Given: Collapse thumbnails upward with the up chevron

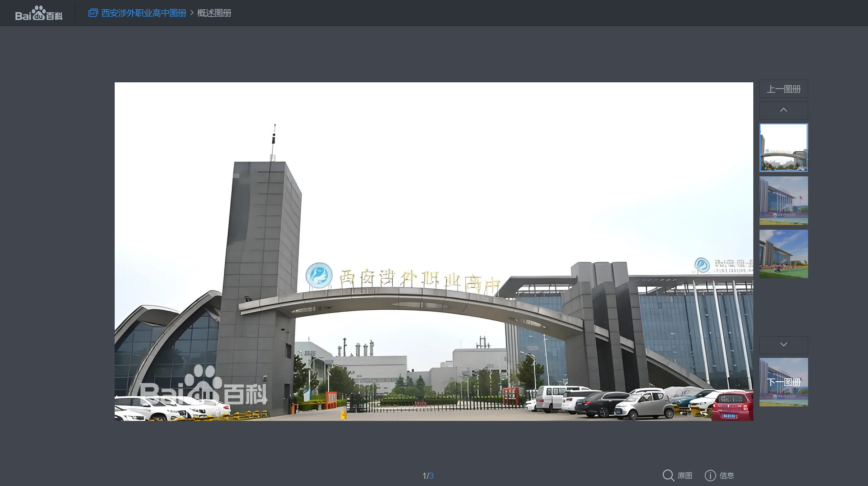Looking at the screenshot, I should point(784,110).
